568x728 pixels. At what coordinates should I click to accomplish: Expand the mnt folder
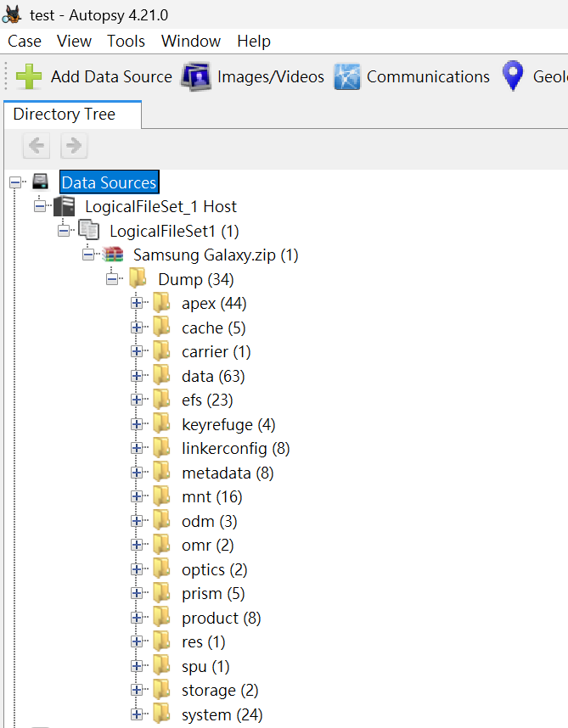(x=137, y=496)
